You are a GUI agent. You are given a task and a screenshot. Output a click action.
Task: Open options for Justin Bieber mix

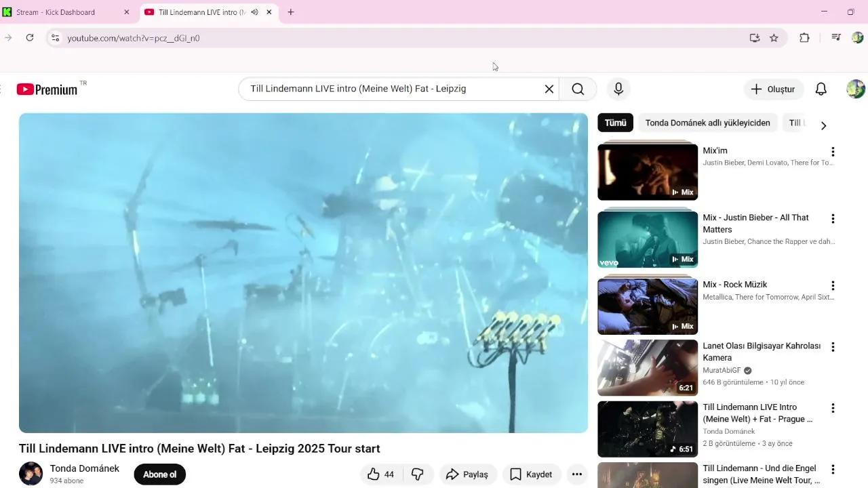pyautogui.click(x=833, y=219)
